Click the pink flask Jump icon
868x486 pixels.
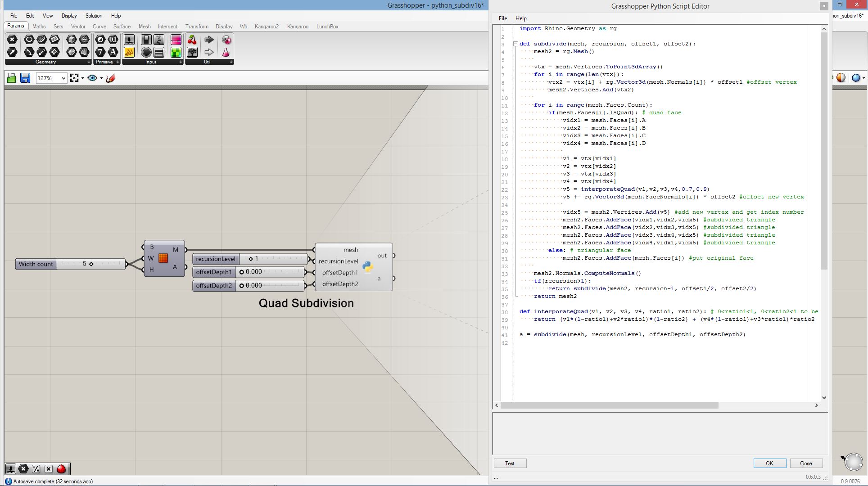point(226,52)
